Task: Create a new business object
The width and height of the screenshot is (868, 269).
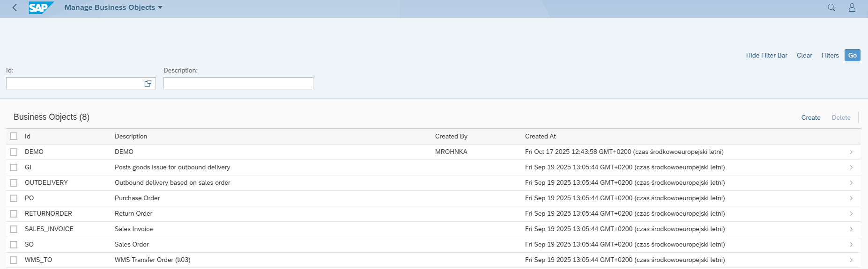Action: click(x=810, y=117)
